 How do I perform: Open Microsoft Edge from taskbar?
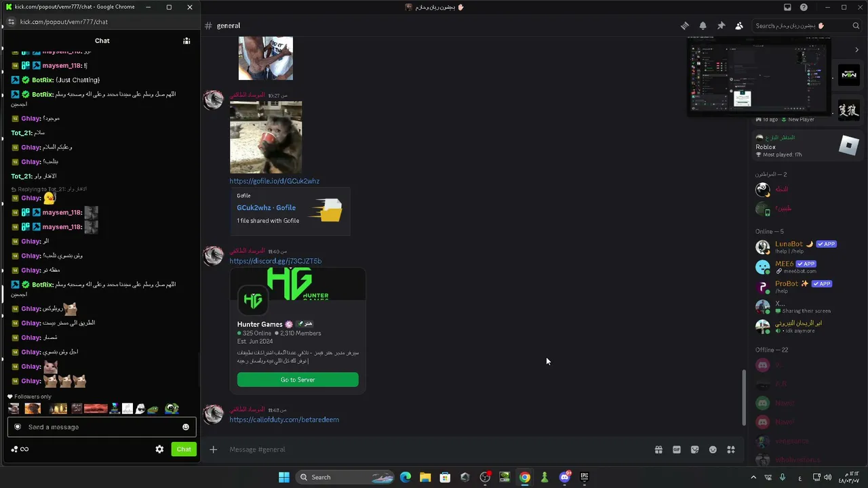[x=406, y=477]
